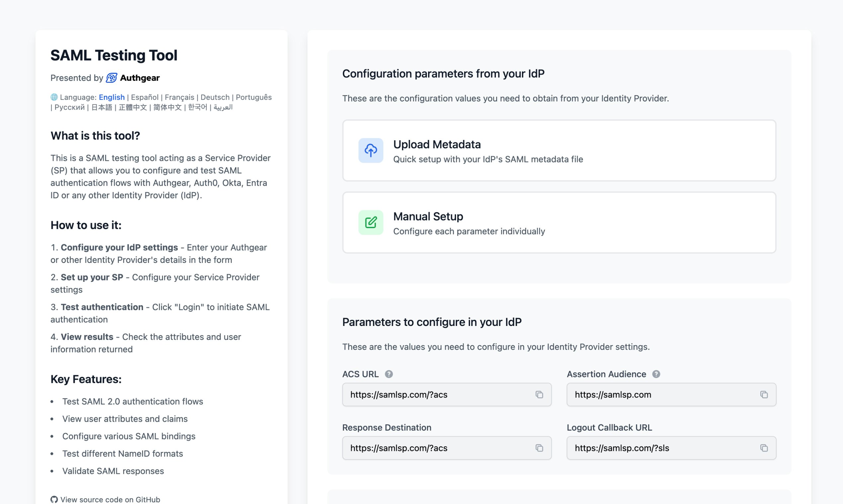Click the 'How to use it:' heading
This screenshot has height=504, width=843.
86,225
